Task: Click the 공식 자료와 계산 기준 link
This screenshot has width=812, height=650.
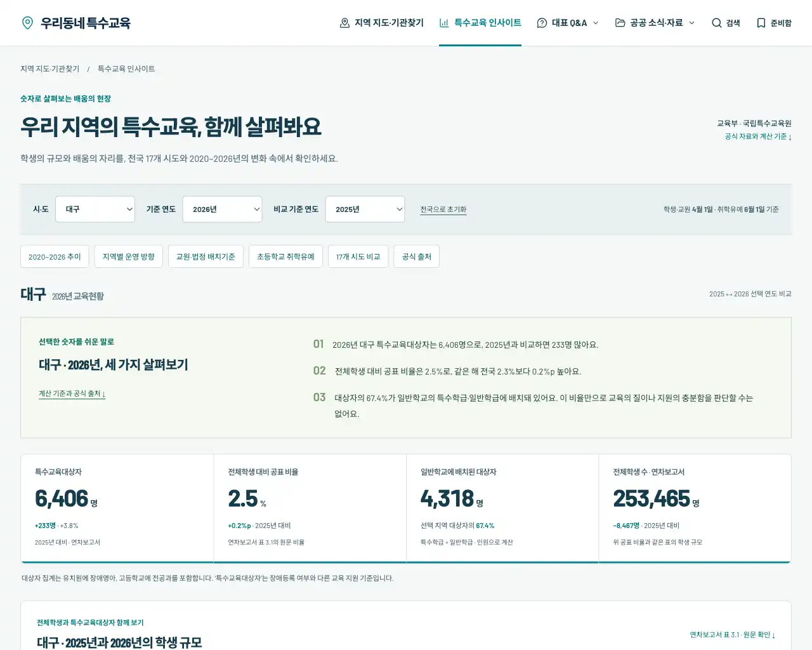Action: tap(758, 136)
